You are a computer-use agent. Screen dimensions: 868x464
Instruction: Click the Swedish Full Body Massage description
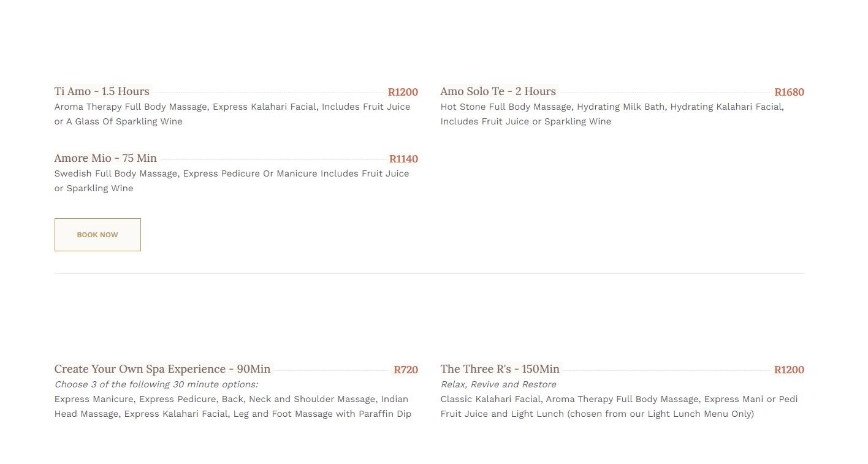231,181
